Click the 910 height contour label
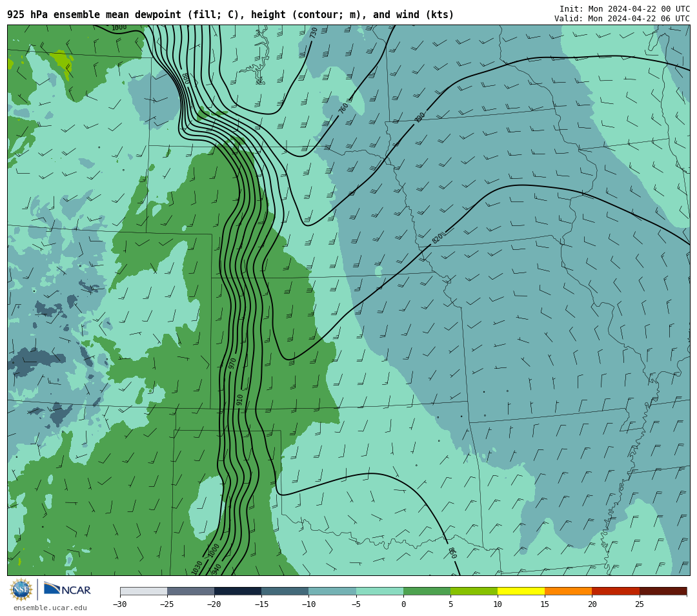 (239, 400)
